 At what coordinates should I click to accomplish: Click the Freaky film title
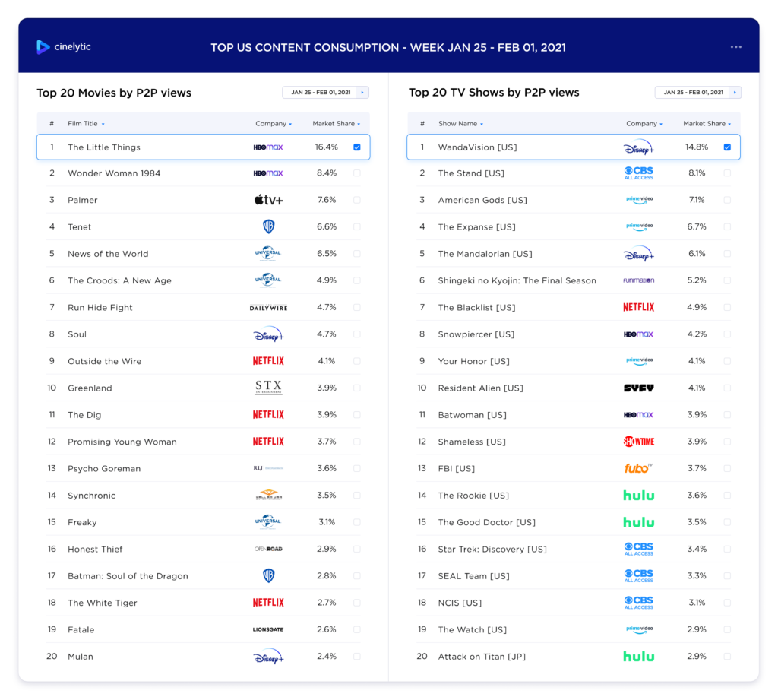coord(82,522)
